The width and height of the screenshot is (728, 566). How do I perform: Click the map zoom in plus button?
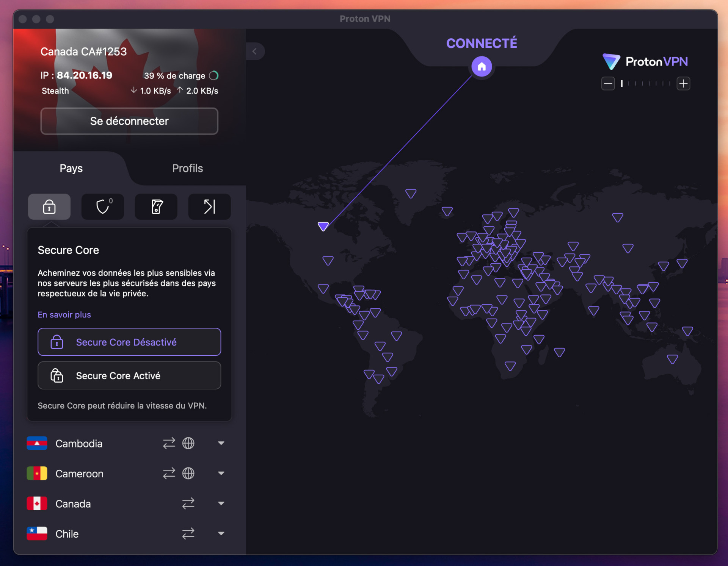683,83
